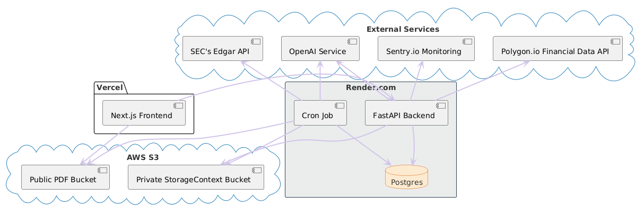Screen dimensions: 644x214
Task: Click the External Services cloud title
Action: click(404, 29)
